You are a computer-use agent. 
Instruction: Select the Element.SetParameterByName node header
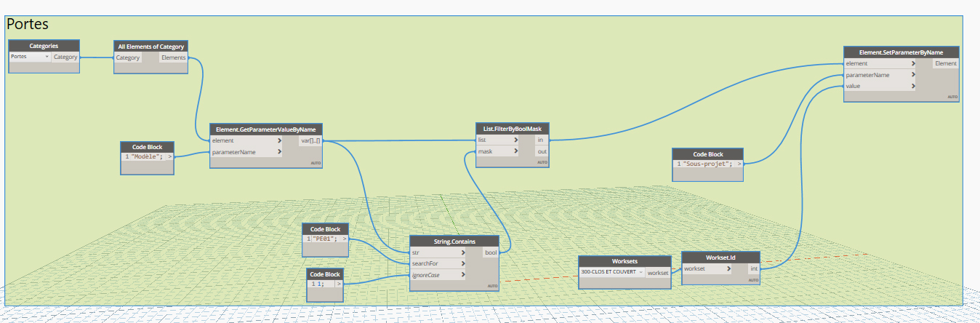(901, 52)
